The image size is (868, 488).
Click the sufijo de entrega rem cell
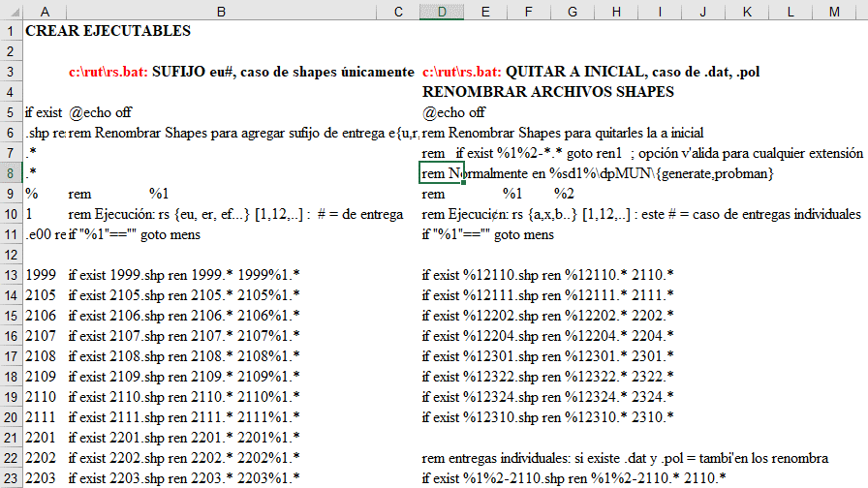243,133
